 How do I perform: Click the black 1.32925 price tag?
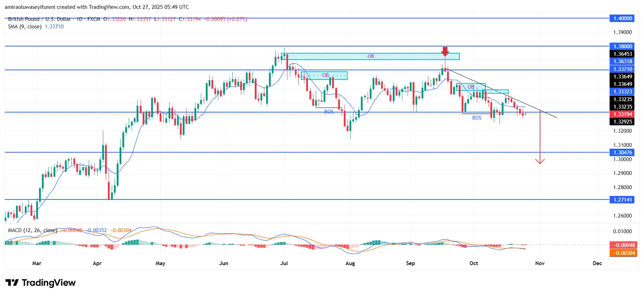pos(623,122)
